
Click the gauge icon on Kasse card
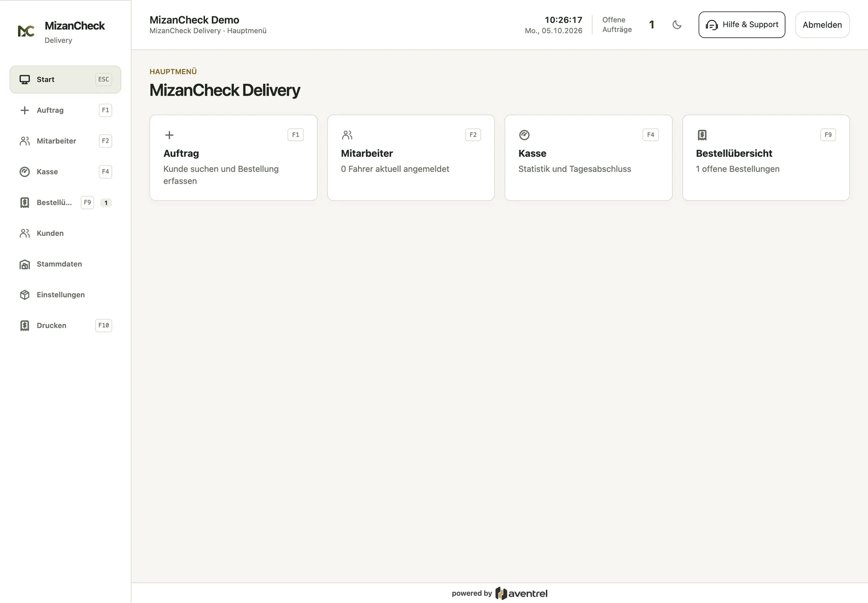click(524, 135)
